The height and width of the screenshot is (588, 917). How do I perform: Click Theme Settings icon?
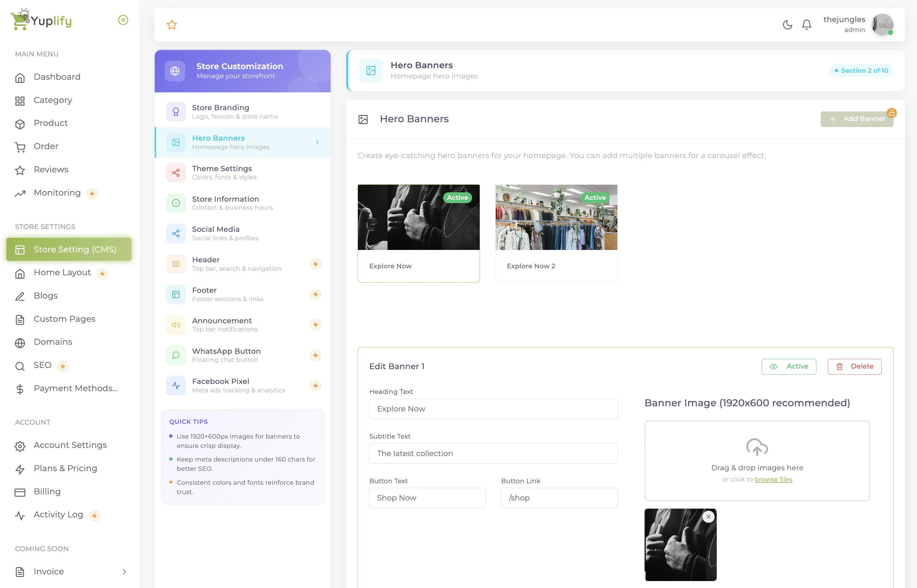(x=176, y=173)
